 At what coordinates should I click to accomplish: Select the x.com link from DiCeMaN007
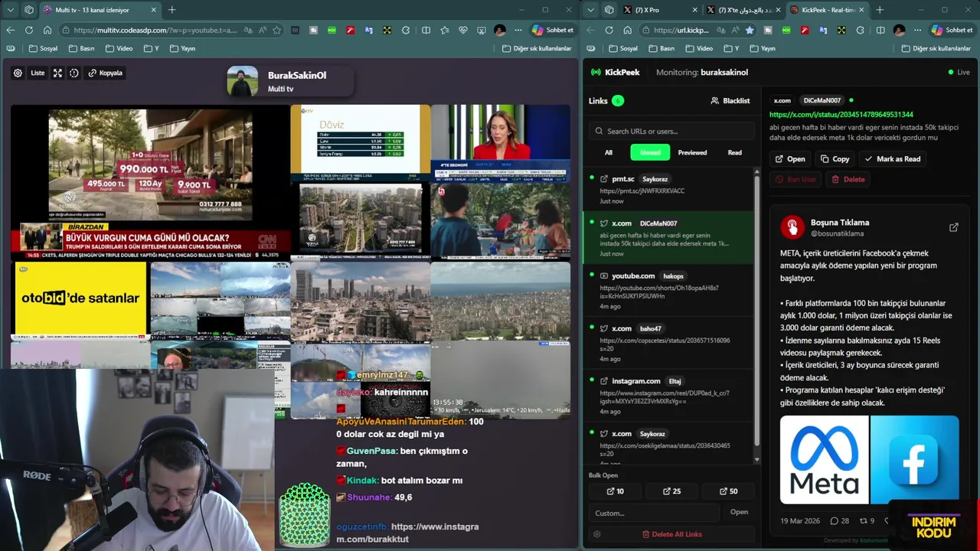[668, 238]
